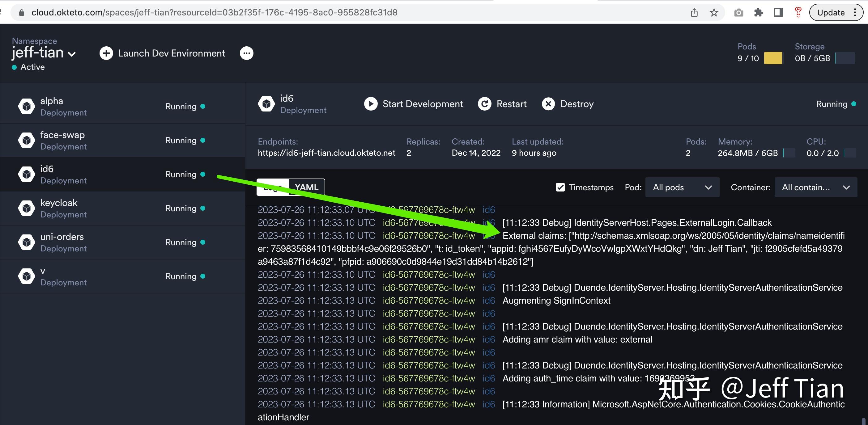
Task: Uncheck the Timestamps checkbox
Action: (560, 187)
